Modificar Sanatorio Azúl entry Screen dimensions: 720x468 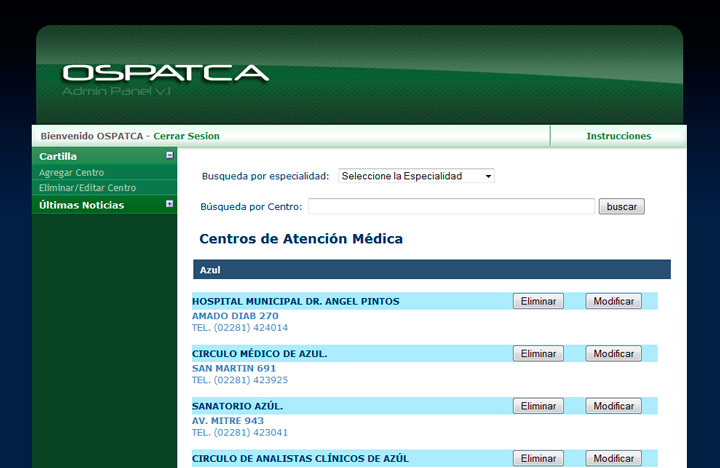[x=613, y=406]
